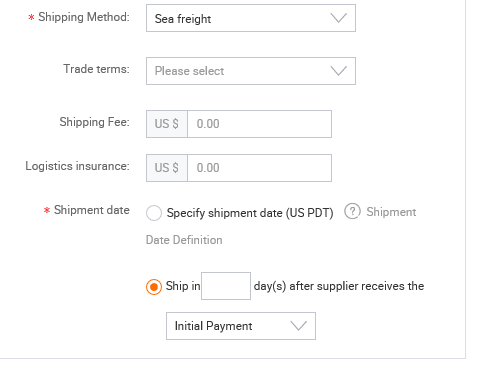Screen dimensions: 482x368
Task: Open the 'Please select' trade terms dropdown
Action: click(x=251, y=71)
